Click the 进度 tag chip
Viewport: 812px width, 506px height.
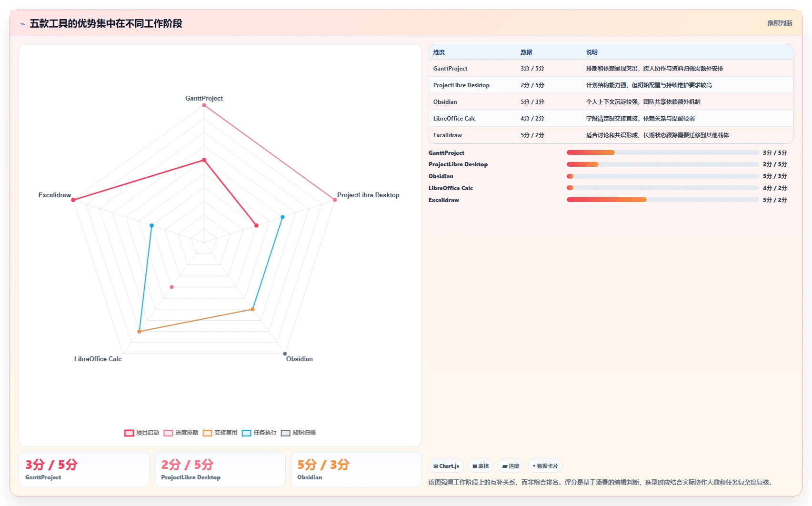[511, 466]
